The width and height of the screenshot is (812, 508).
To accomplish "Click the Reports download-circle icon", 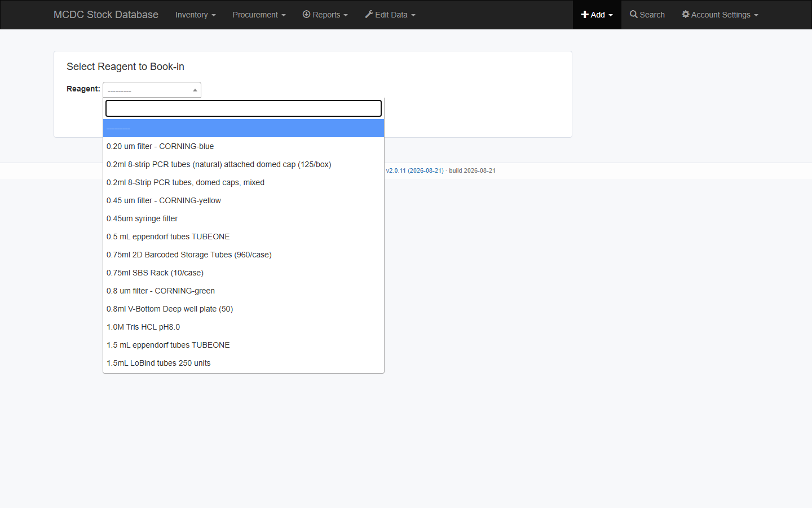I will 307,14.
